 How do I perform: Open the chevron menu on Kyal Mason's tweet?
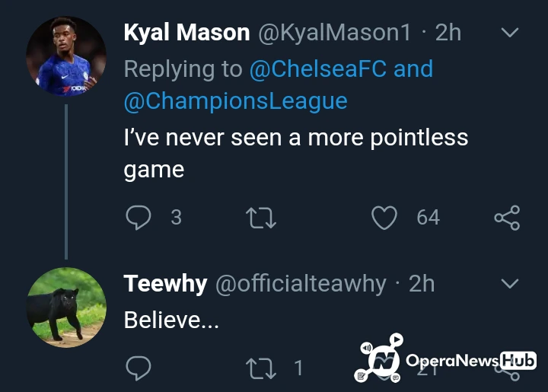(x=509, y=33)
